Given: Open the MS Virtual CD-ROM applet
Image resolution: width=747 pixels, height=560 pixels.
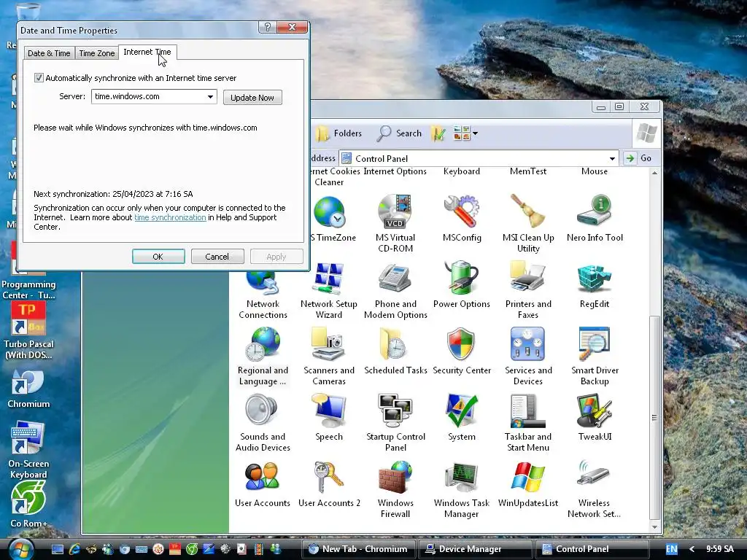Looking at the screenshot, I should point(395,223).
